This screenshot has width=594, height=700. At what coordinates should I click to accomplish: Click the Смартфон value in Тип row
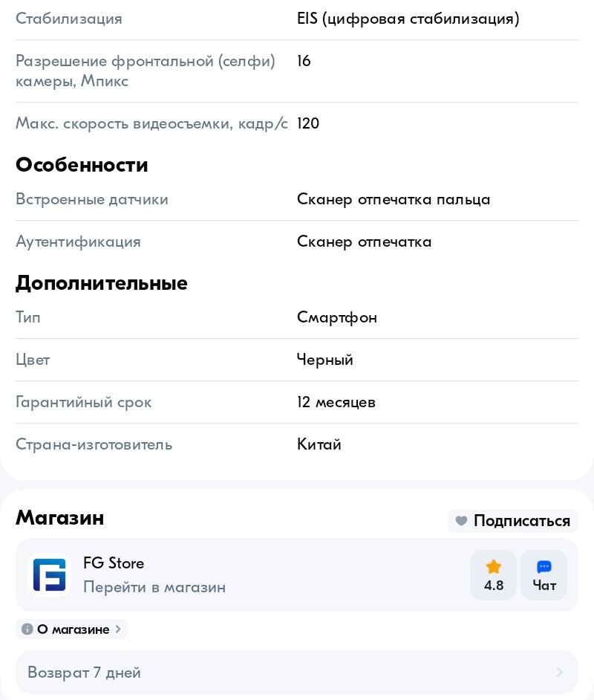337,317
